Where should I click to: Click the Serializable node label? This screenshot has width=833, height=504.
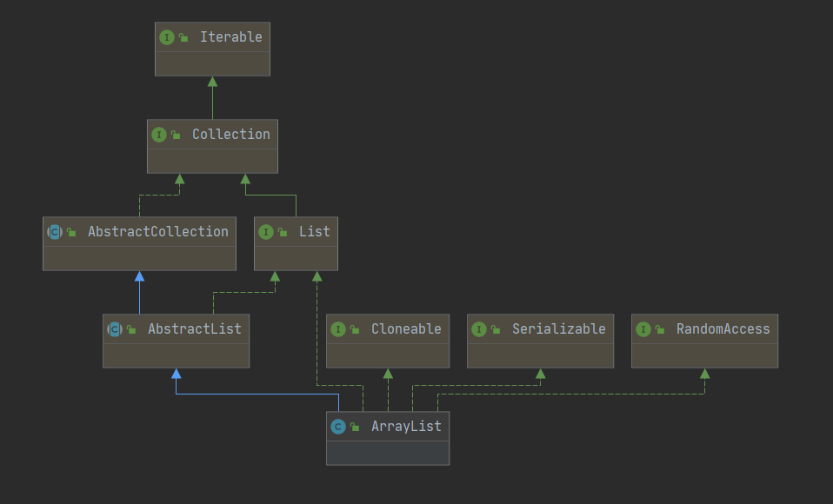pyautogui.click(x=559, y=328)
